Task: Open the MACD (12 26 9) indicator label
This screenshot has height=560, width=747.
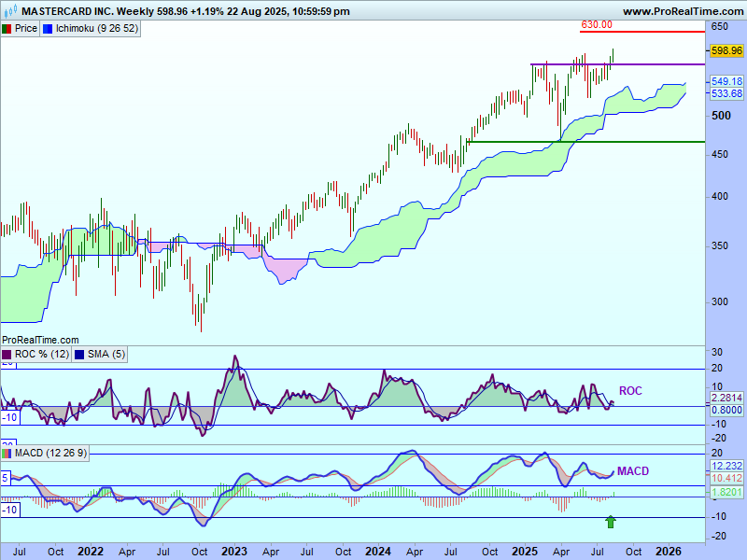Action: click(x=50, y=453)
